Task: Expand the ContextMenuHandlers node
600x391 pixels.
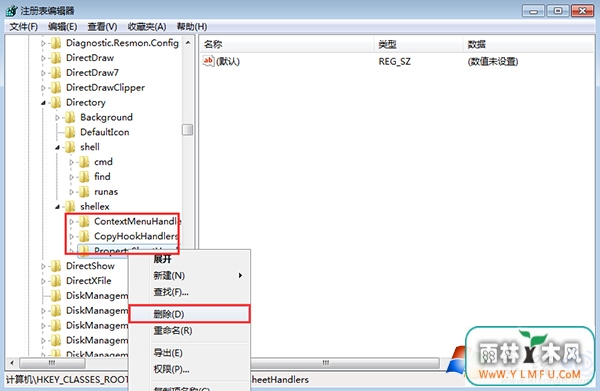Action: tap(71, 222)
